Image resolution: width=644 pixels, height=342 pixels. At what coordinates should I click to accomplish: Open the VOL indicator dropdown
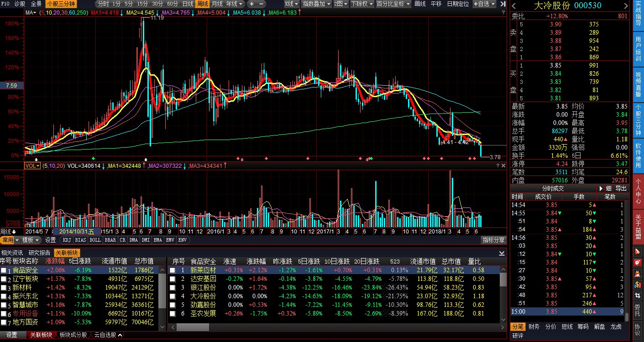click(x=32, y=166)
